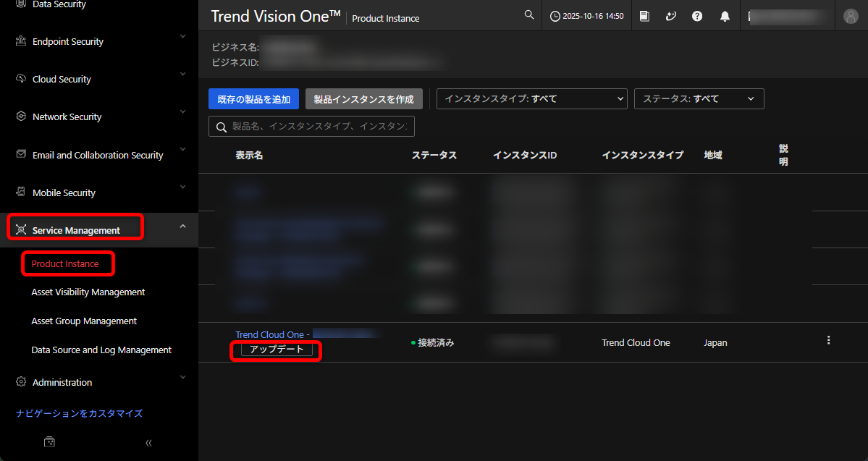868x461 pixels.
Task: Click the support phone icon in header
Action: [x=671, y=16]
